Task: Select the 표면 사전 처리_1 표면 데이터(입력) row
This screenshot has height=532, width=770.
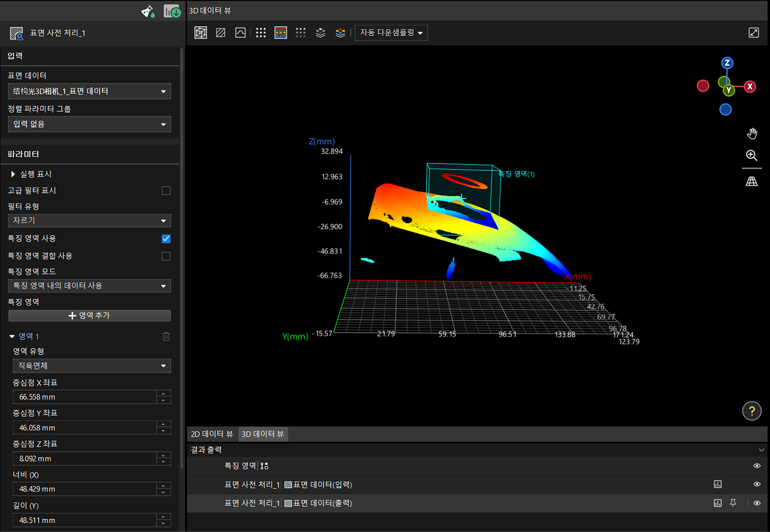Action: (477, 485)
